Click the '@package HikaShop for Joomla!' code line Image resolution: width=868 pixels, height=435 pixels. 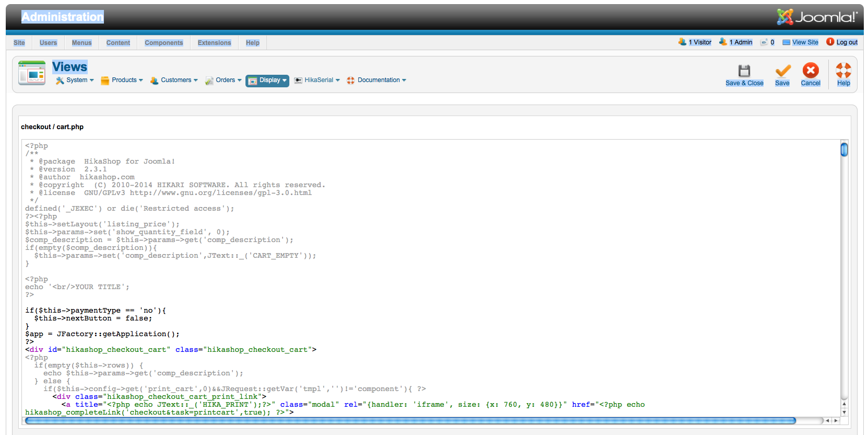point(102,162)
